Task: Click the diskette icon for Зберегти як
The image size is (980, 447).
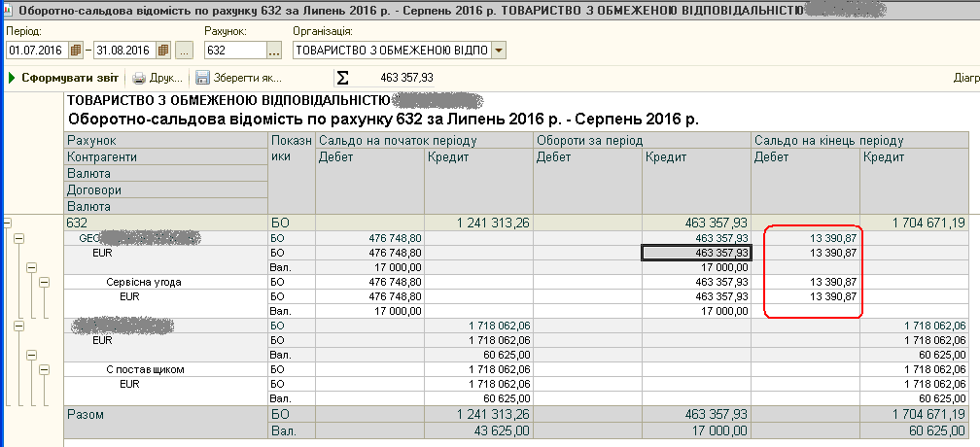Action: 202,78
